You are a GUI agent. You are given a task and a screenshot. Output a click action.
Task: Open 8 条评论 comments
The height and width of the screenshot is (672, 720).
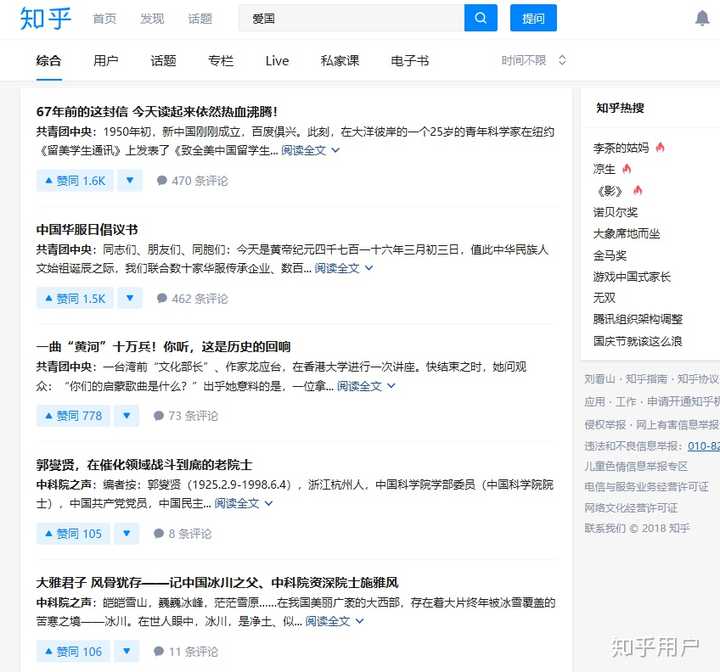click(x=182, y=534)
